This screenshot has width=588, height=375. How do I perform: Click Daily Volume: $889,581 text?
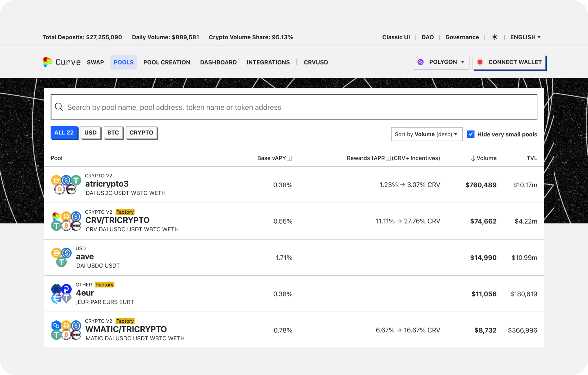(165, 37)
